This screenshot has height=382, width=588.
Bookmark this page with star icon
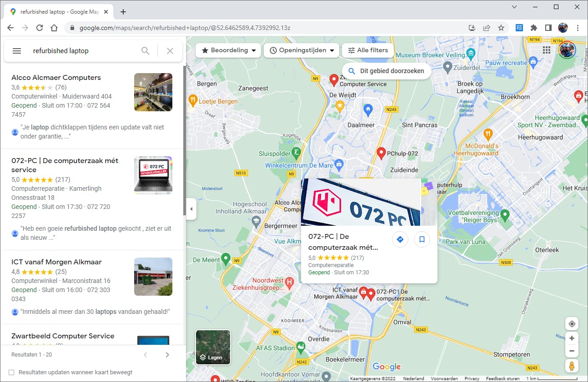point(501,28)
